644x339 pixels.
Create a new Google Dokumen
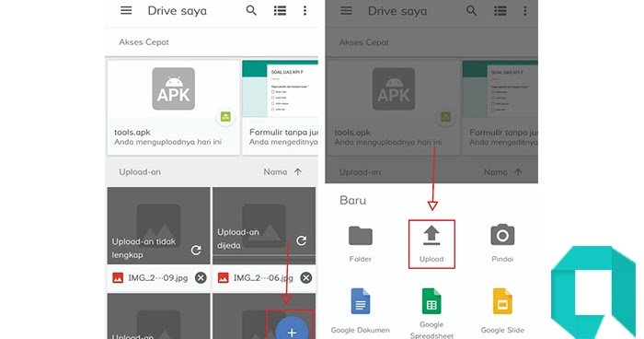pos(361,311)
